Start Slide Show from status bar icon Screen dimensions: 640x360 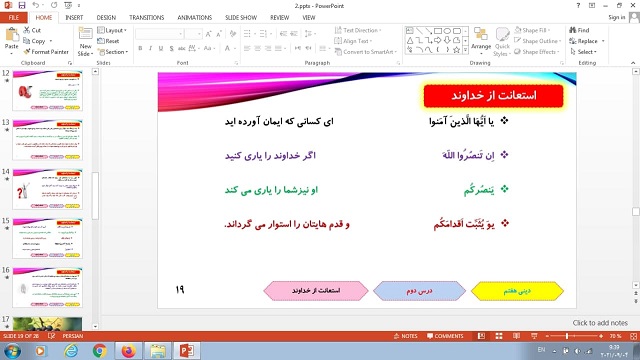pyautogui.click(x=534, y=336)
